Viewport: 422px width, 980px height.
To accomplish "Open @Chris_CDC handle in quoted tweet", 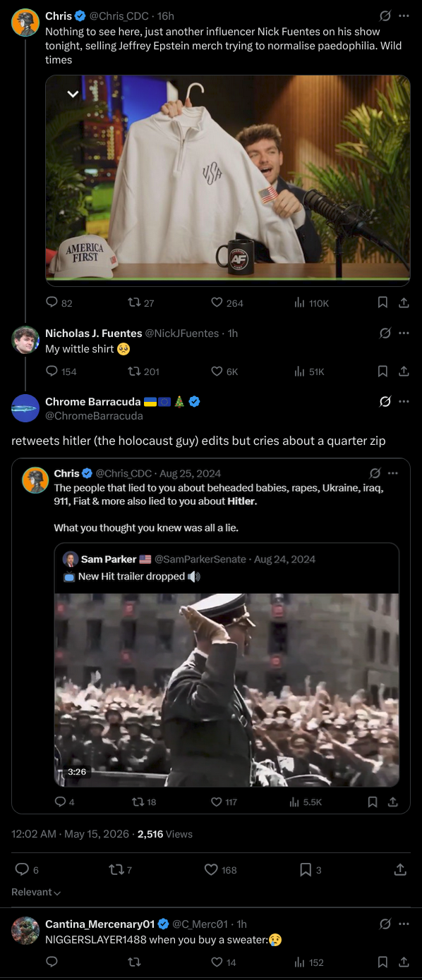I will [x=123, y=473].
